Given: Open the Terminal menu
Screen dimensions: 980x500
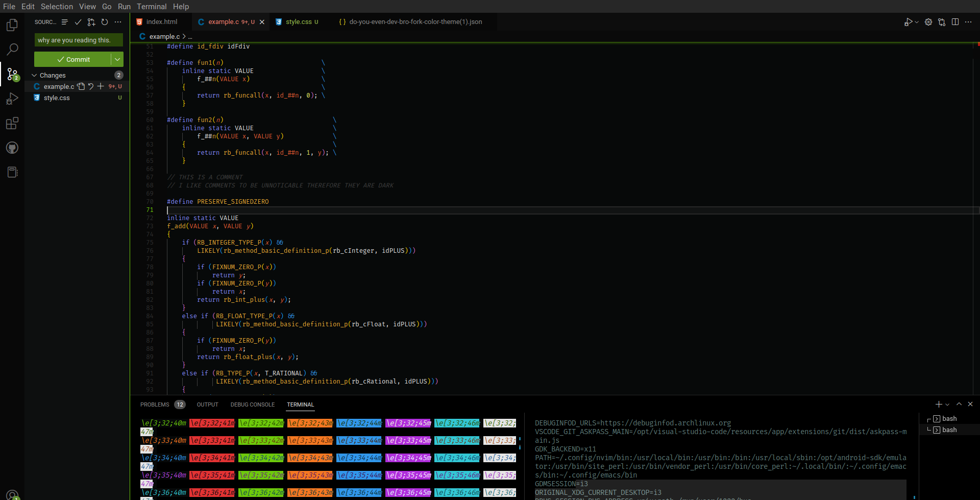Looking at the screenshot, I should [x=152, y=6].
